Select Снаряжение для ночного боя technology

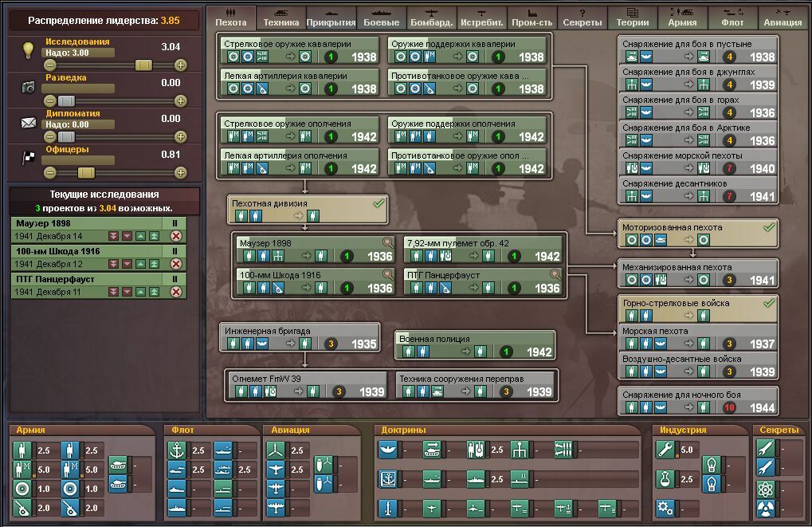coord(697,401)
